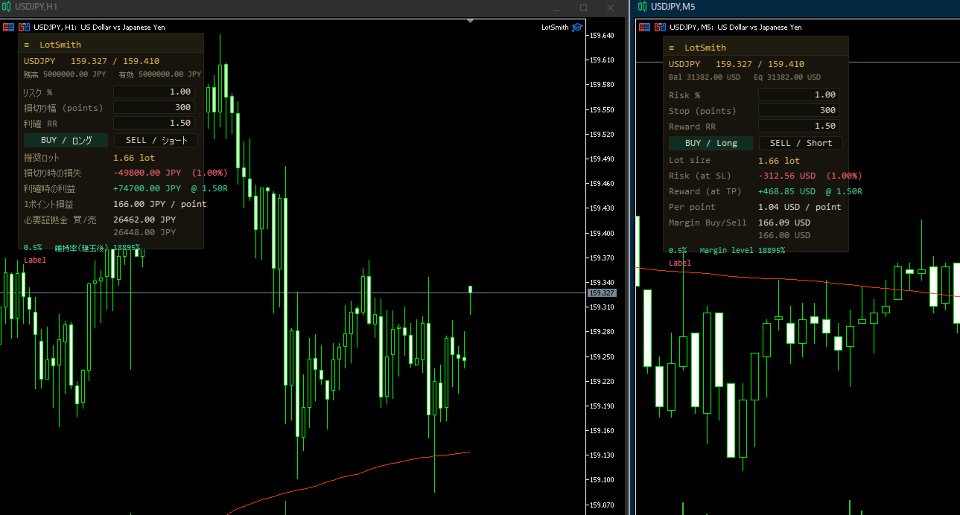Click the chart shift triangle marker on H1

click(470, 21)
